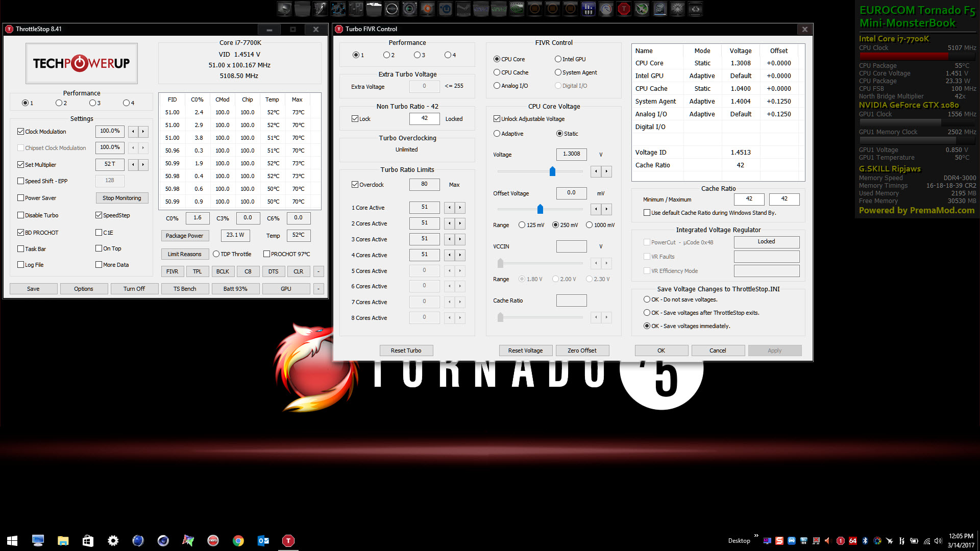980x551 pixels.
Task: Toggle the Set Multiplier checkbox
Action: (20, 165)
